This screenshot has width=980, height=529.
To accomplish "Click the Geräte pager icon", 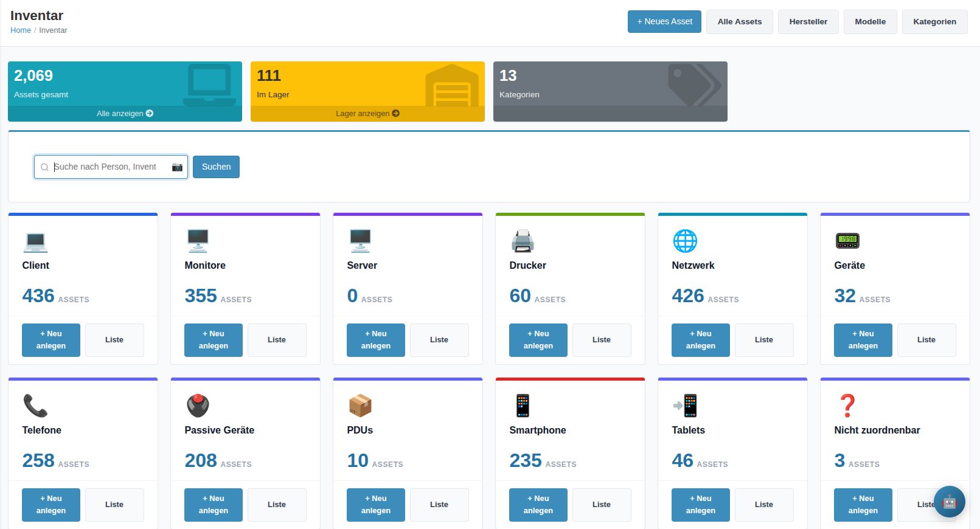I will (x=847, y=241).
